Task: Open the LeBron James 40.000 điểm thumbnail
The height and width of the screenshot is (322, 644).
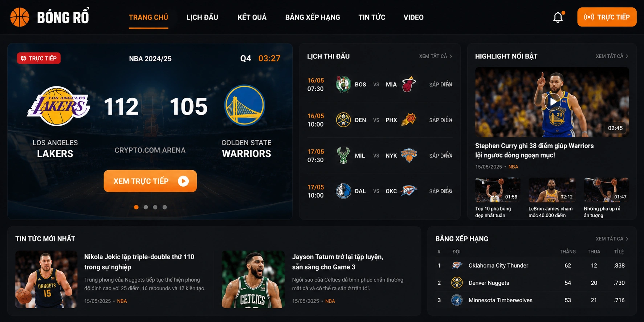Action: pyautogui.click(x=552, y=190)
